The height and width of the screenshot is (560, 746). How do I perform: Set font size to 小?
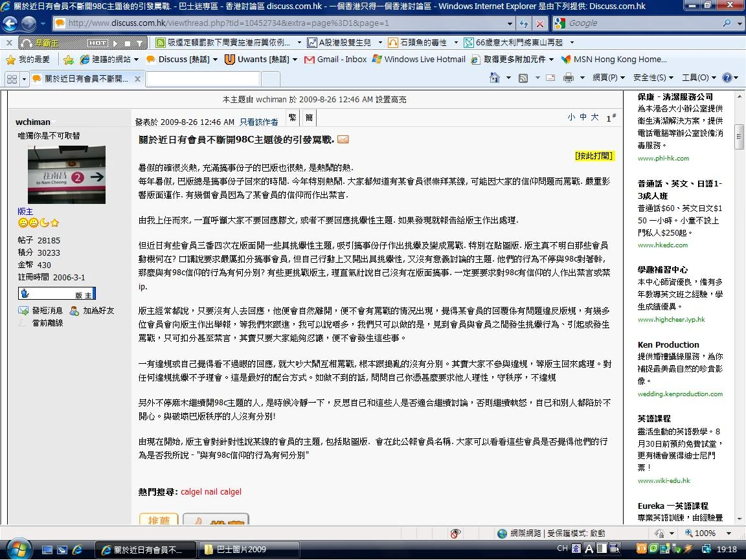coord(571,117)
